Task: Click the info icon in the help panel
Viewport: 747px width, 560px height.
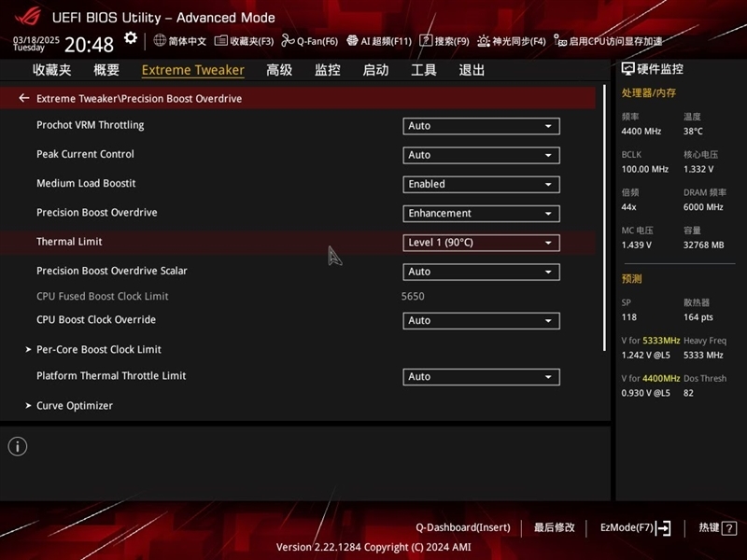Action: [x=18, y=447]
